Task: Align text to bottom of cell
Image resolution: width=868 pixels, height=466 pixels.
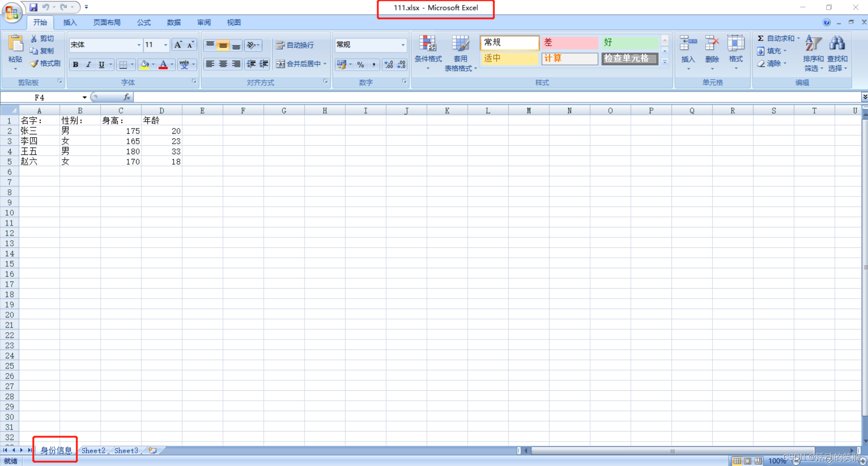Action: point(236,45)
